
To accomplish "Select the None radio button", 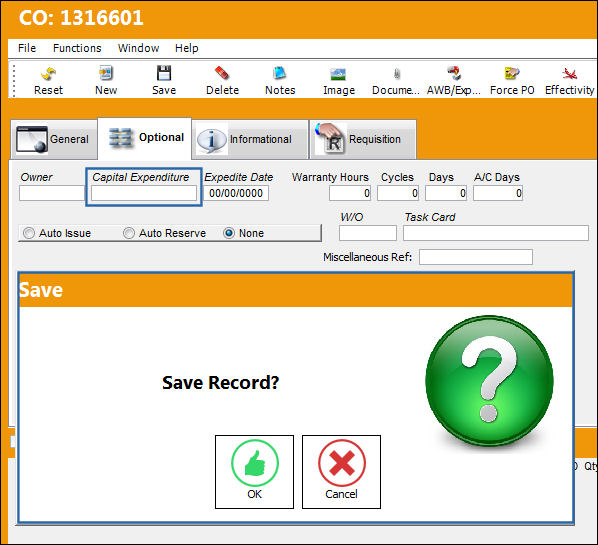I will 229,233.
